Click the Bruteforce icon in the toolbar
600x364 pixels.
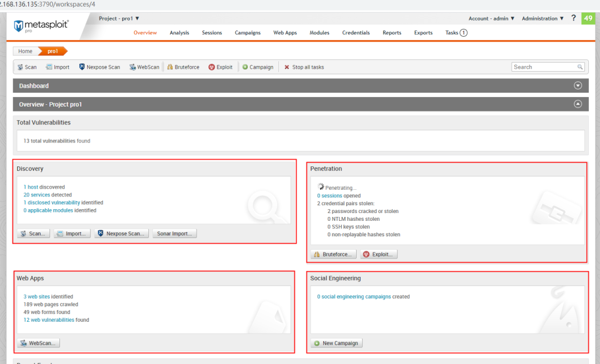(170, 67)
